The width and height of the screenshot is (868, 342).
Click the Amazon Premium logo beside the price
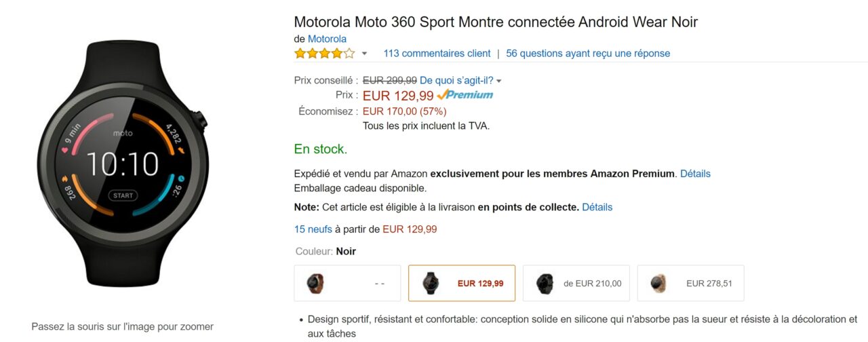[465, 95]
